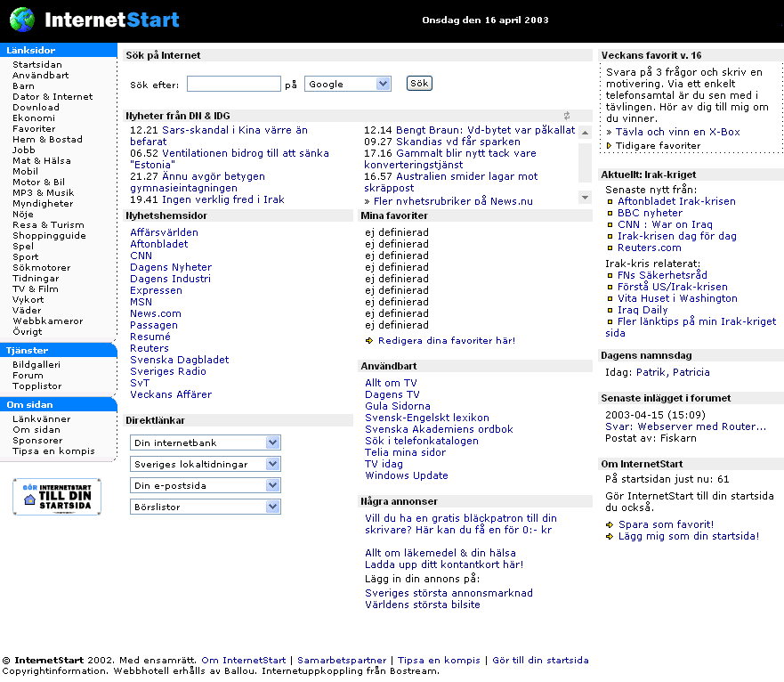Open Sökmotorer in the sidebar
The height and width of the screenshot is (682, 784).
pyautogui.click(x=42, y=268)
